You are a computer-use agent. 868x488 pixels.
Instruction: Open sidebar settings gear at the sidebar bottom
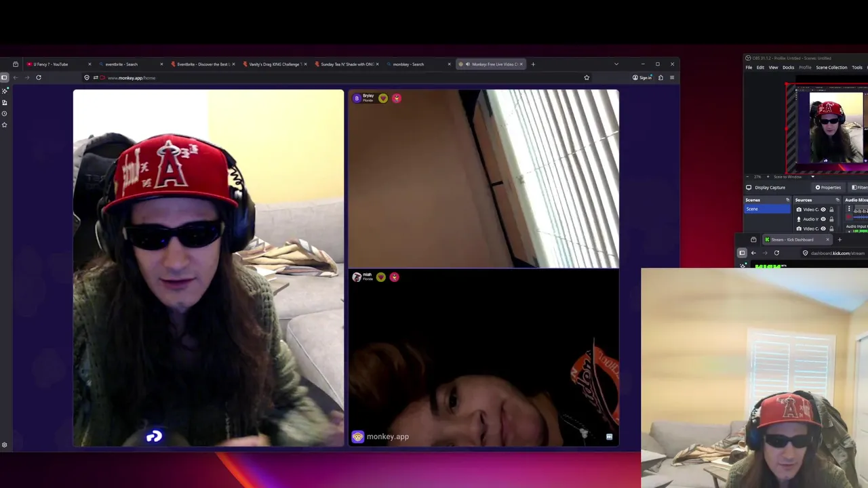click(4, 445)
